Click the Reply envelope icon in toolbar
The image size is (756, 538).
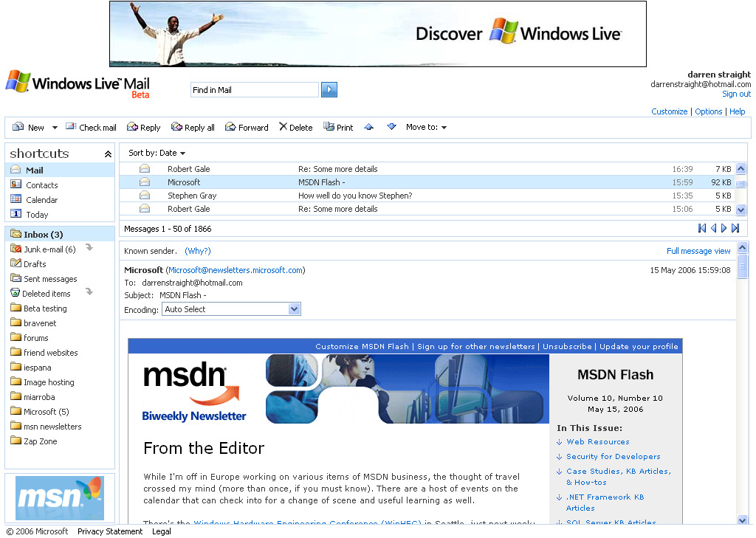click(x=132, y=127)
